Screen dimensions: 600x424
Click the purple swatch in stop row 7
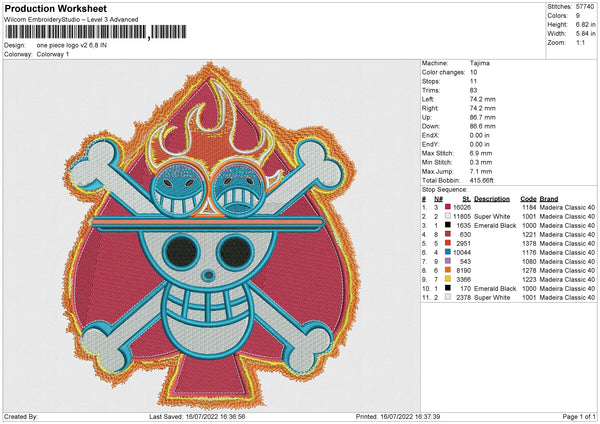tap(448, 261)
